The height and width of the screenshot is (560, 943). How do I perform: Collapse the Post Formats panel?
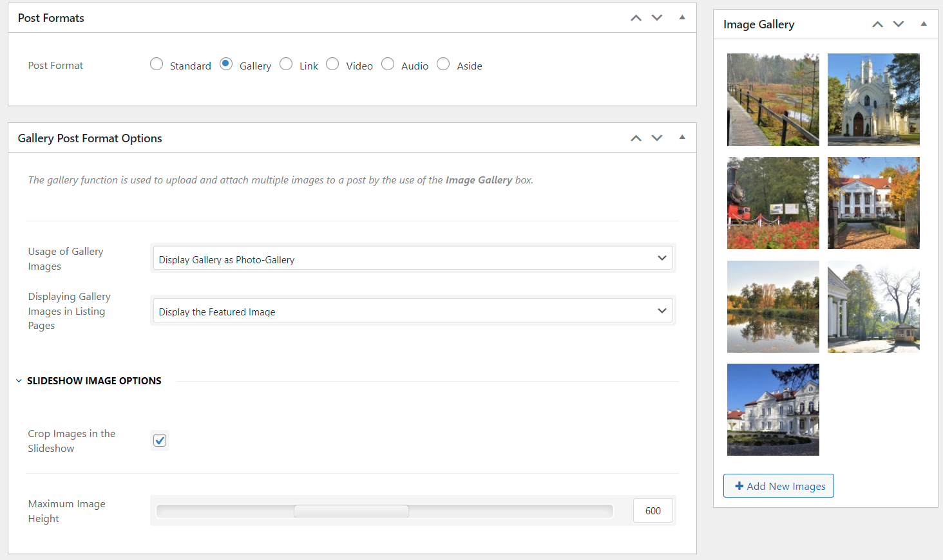(x=682, y=18)
